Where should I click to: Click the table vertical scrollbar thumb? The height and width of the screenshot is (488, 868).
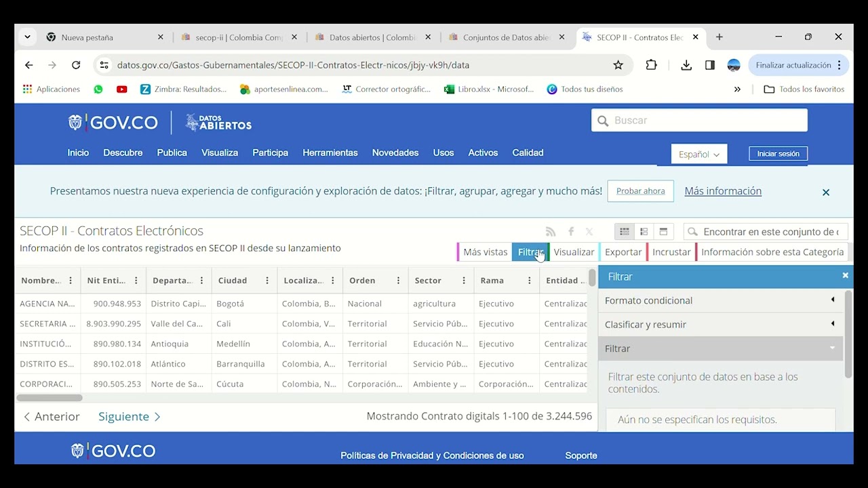pos(592,277)
